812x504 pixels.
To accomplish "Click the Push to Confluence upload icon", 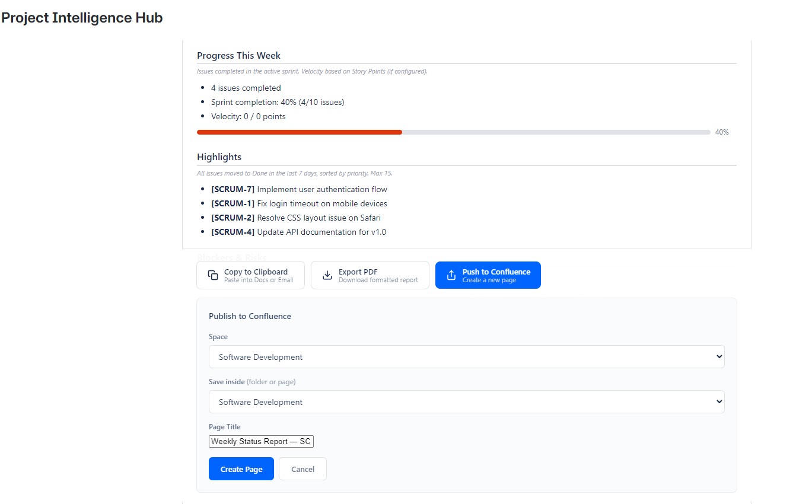I will point(451,275).
